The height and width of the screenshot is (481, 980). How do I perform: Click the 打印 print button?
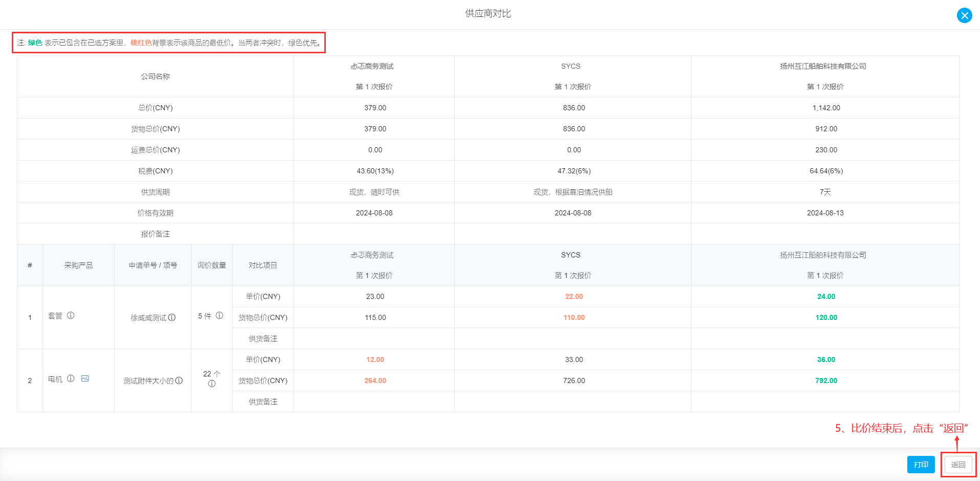click(x=921, y=465)
